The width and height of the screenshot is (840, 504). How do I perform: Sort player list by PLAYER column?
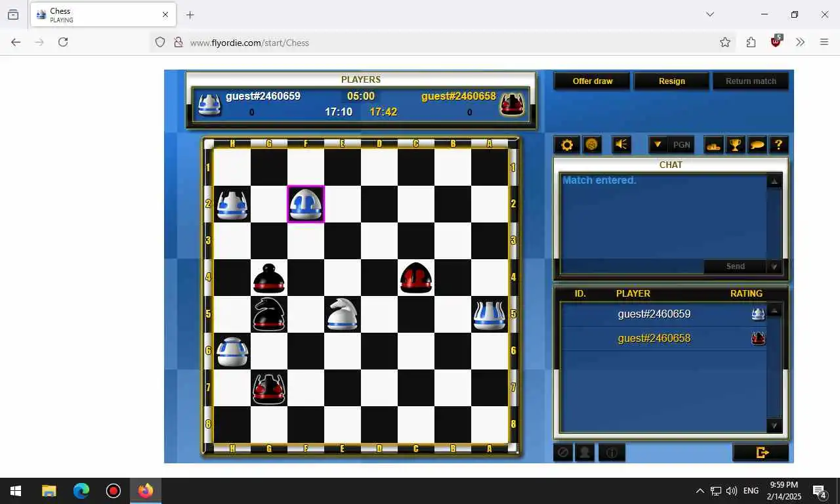click(633, 293)
